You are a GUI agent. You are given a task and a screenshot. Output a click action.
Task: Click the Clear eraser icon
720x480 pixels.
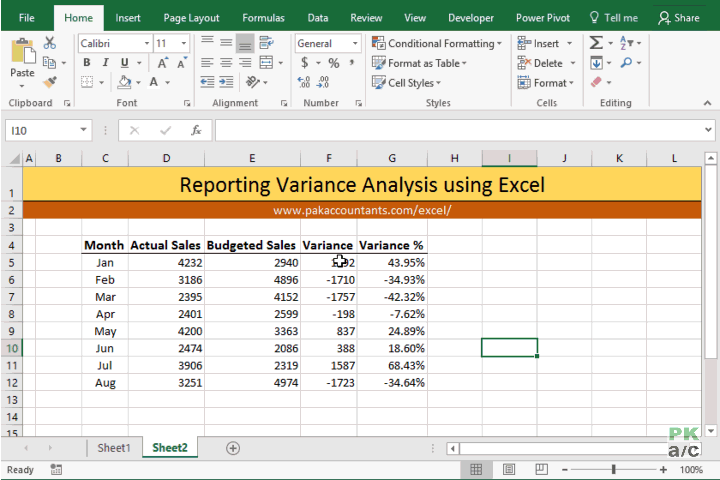[x=596, y=82]
